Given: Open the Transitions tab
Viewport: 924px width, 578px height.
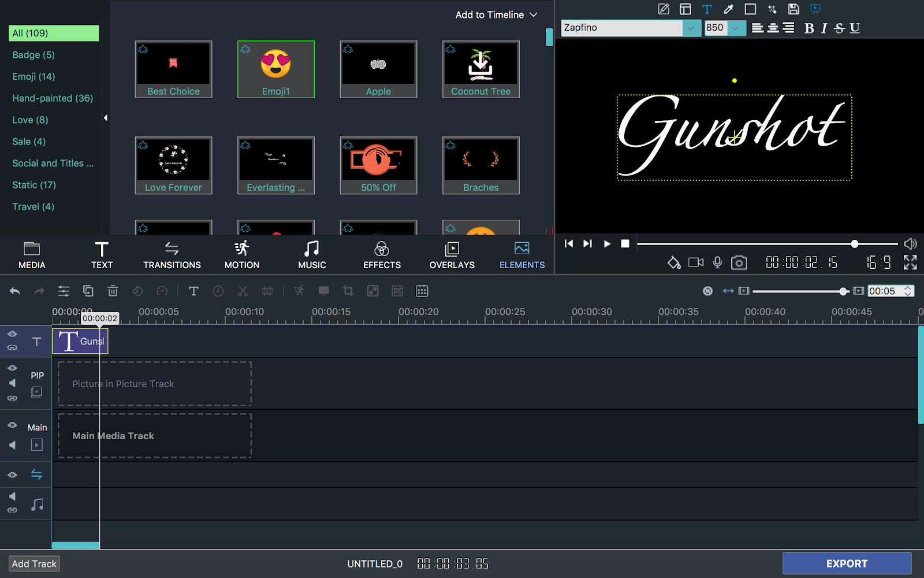Looking at the screenshot, I should pyautogui.click(x=172, y=255).
